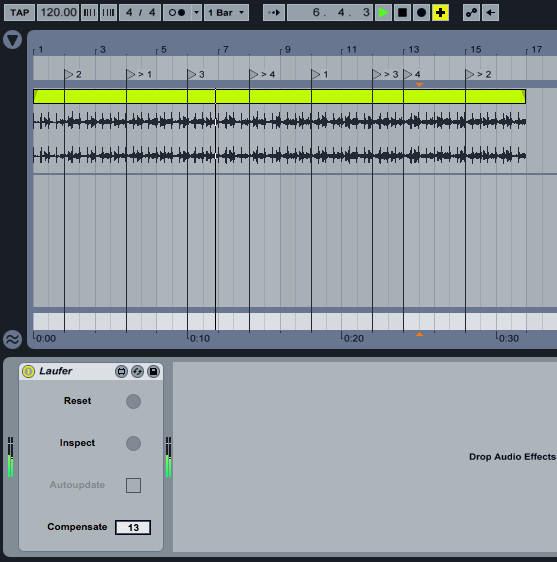The image size is (557, 562).
Task: Click the Compensate value field
Action: point(133,527)
